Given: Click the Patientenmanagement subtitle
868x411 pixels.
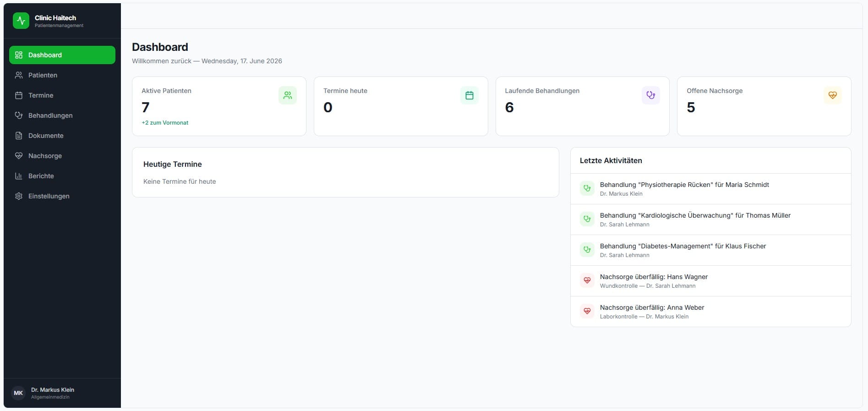Looking at the screenshot, I should pos(59,26).
